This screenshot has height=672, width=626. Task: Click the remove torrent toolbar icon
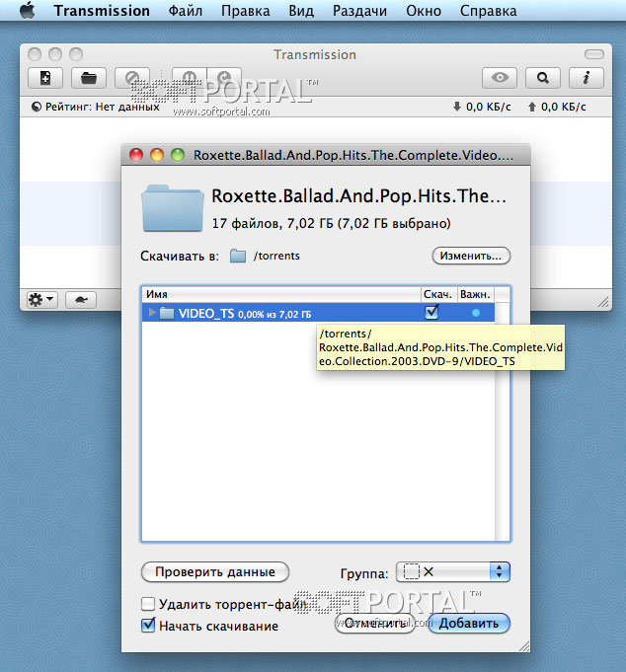coord(132,78)
